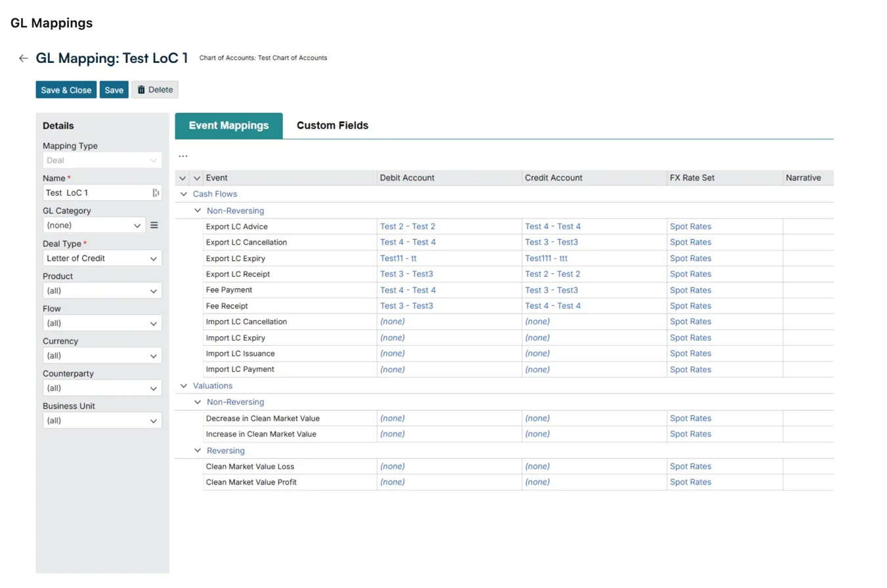
Task: Open the Counterparty dropdown
Action: [102, 388]
